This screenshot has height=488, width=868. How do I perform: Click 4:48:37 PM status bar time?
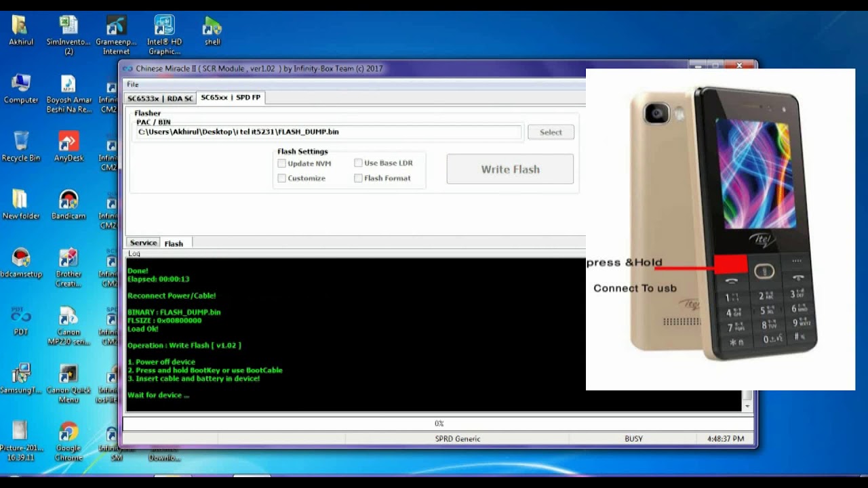pos(726,439)
